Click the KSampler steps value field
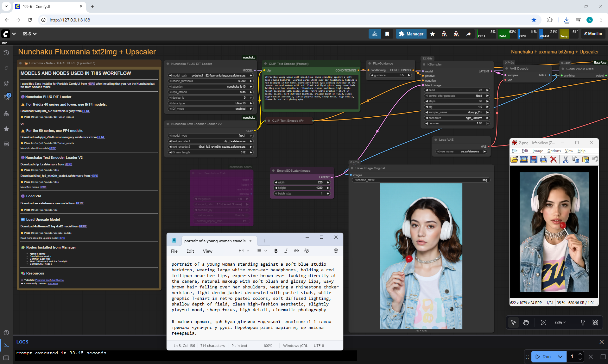The height and width of the screenshot is (364, 608). 457,101
